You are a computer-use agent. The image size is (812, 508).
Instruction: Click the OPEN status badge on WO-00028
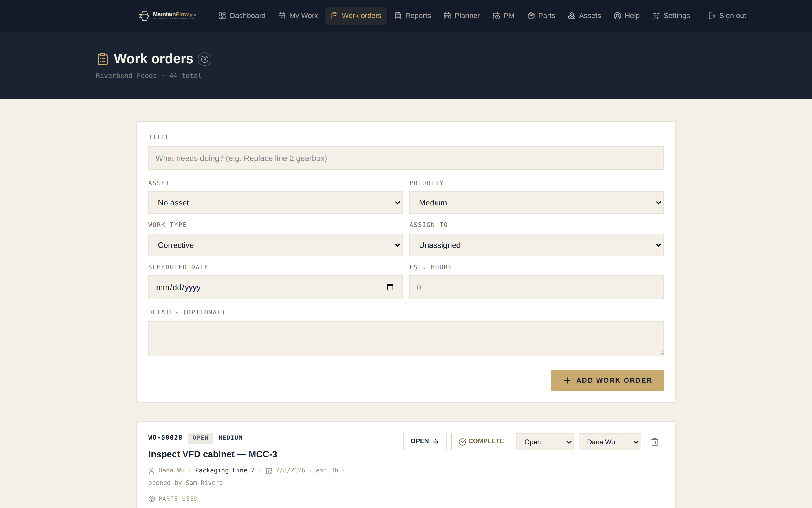coord(200,438)
